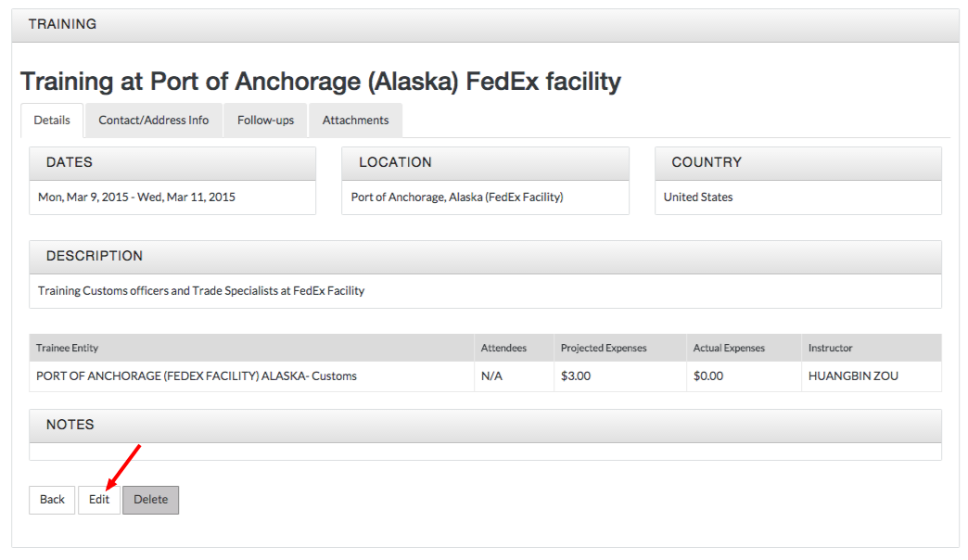Click the $3.00 projected expenses value

[576, 376]
